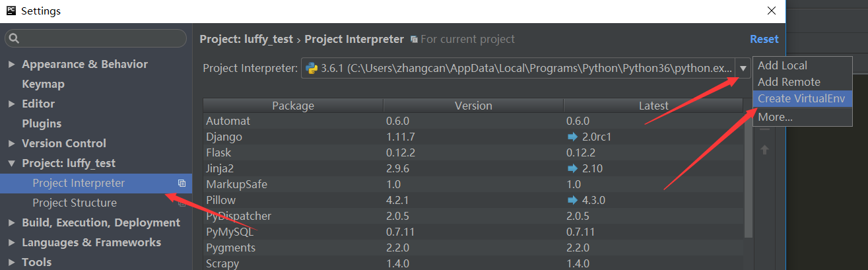Open the Keymap settings page
Viewport: 868px width, 270px height.
click(x=43, y=84)
